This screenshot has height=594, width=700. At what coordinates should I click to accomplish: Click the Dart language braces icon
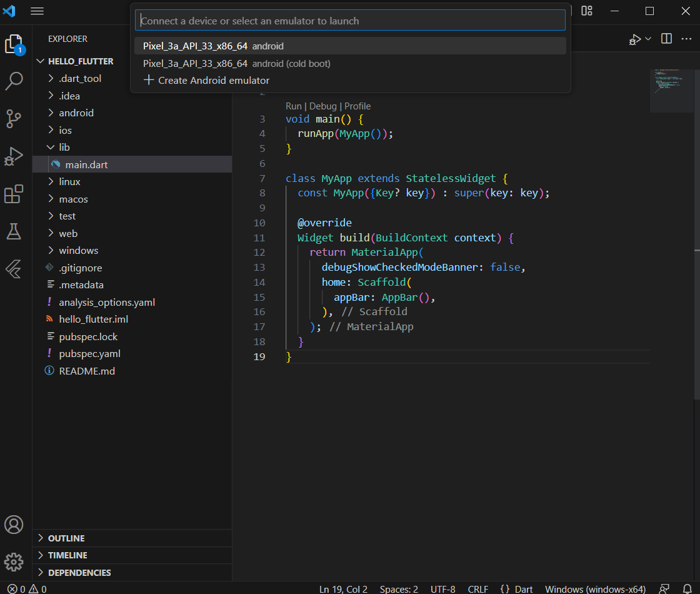click(505, 588)
